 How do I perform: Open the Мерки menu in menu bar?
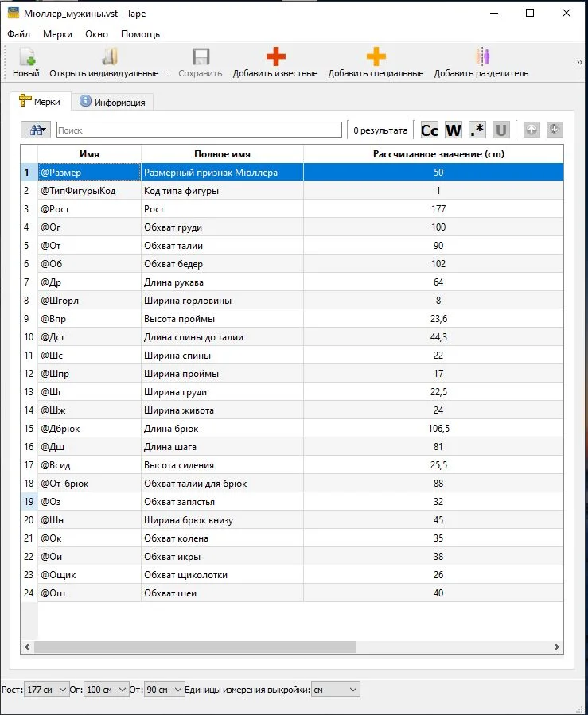(57, 34)
